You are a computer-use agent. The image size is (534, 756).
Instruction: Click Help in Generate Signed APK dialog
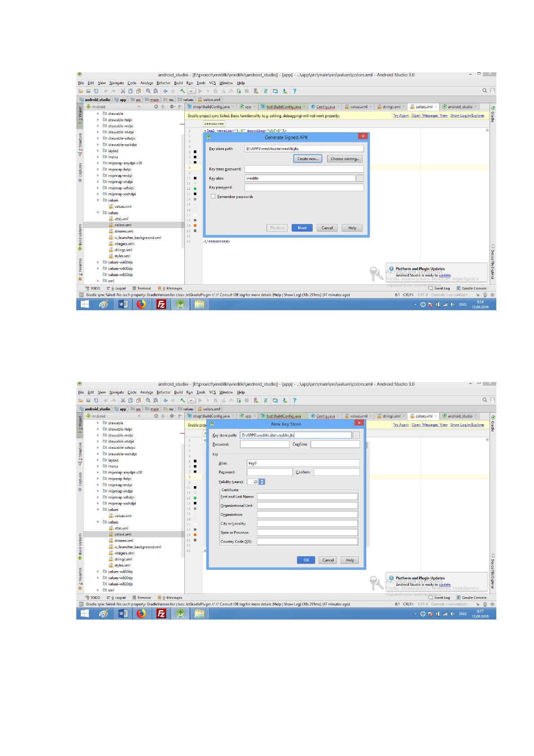click(352, 228)
